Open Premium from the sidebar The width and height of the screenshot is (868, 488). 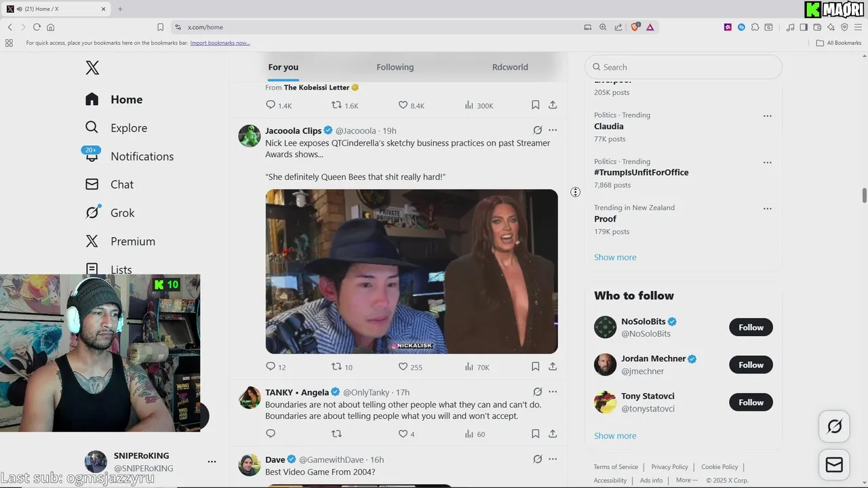120,241
